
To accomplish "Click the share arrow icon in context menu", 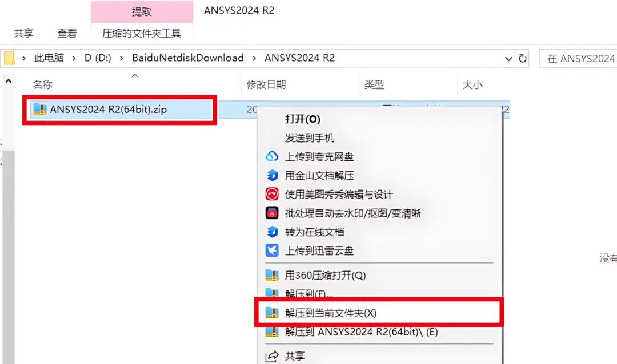I will (x=272, y=356).
